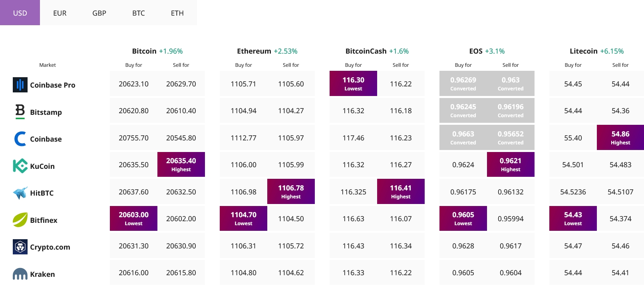Click Coinbase Pro's converted EOS buy 0.96269

tap(463, 84)
